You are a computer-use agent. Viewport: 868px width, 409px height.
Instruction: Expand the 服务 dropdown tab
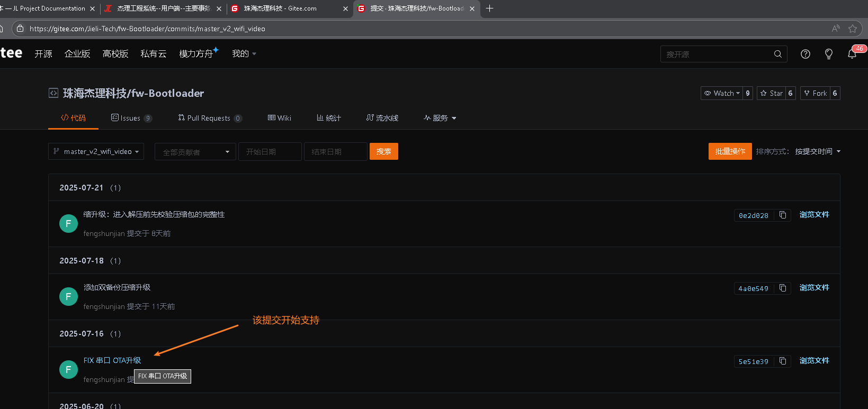point(440,118)
